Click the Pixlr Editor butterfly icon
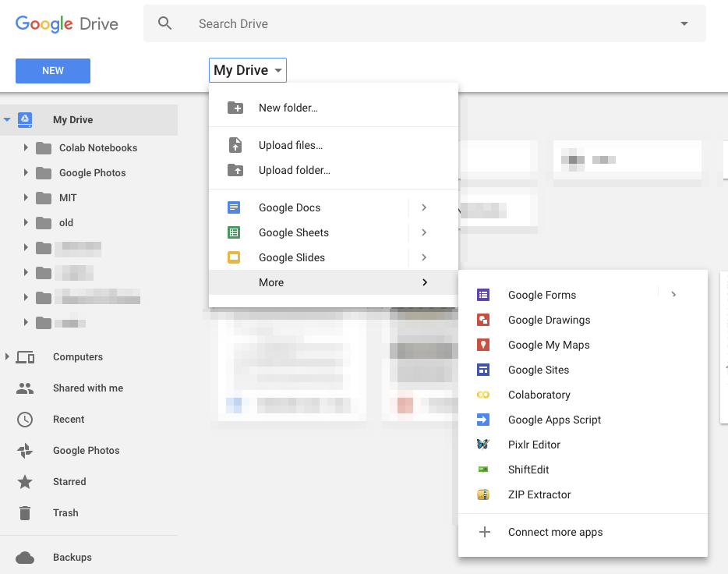 pyautogui.click(x=483, y=445)
